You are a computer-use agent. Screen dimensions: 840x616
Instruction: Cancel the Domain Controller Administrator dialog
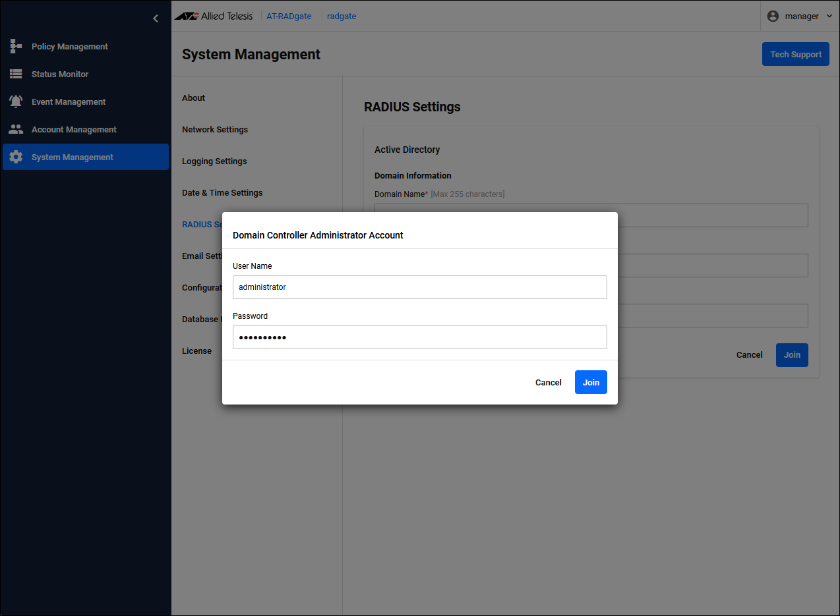(548, 383)
